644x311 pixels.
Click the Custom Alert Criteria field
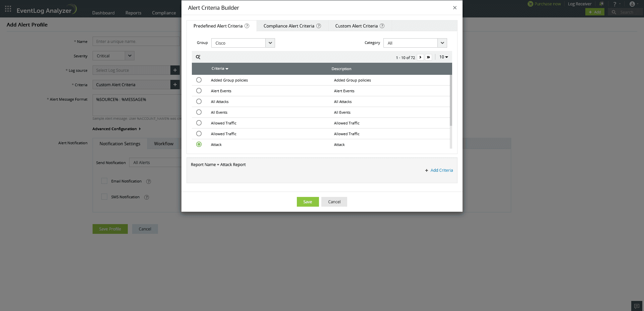pos(131,85)
